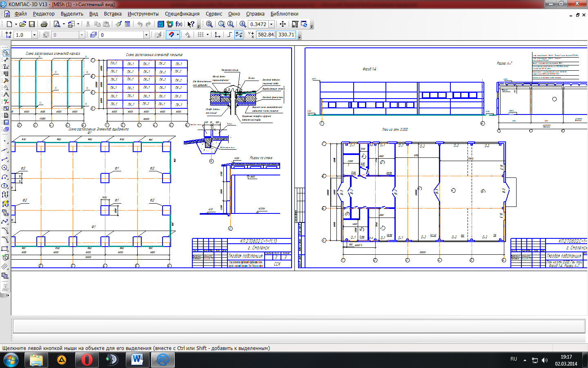
Task: Click the RU language indicator in the tray
Action: [x=514, y=359]
